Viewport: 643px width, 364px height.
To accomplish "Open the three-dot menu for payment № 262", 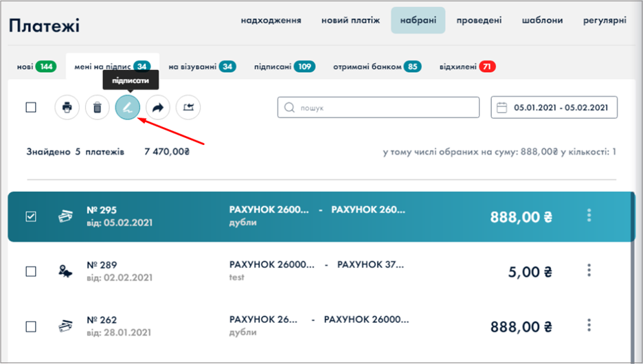I will click(589, 326).
